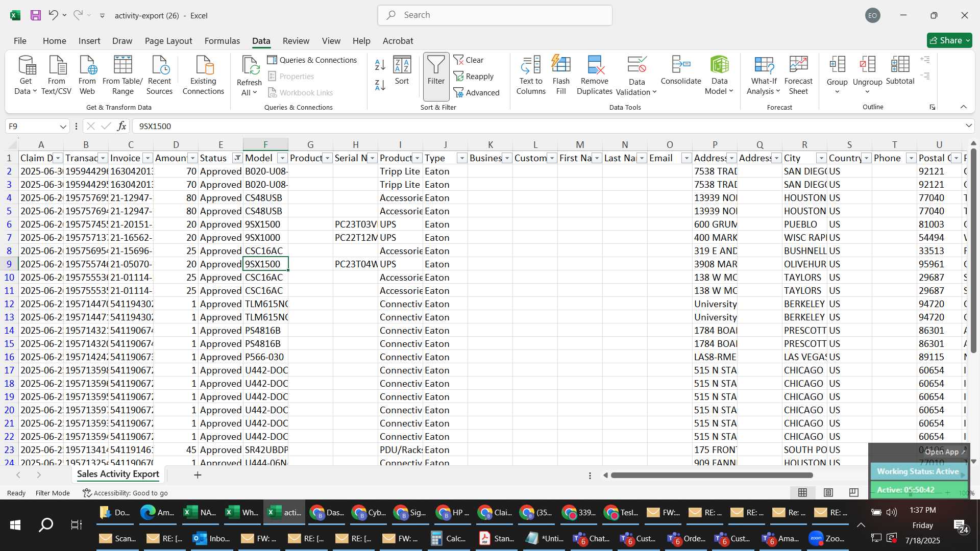The width and height of the screenshot is (980, 551).
Task: Select Normal view in status bar
Action: (x=802, y=492)
